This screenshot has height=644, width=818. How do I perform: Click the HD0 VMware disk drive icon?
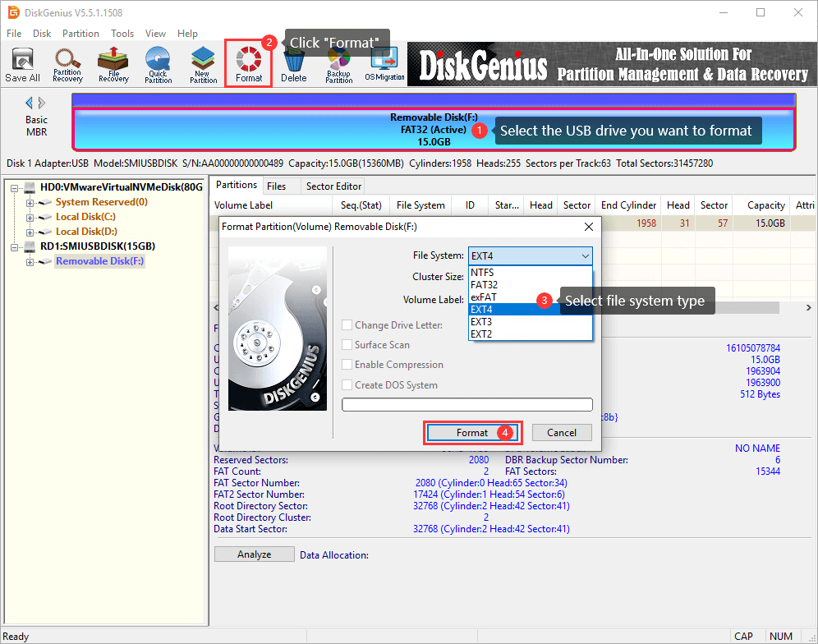[30, 186]
